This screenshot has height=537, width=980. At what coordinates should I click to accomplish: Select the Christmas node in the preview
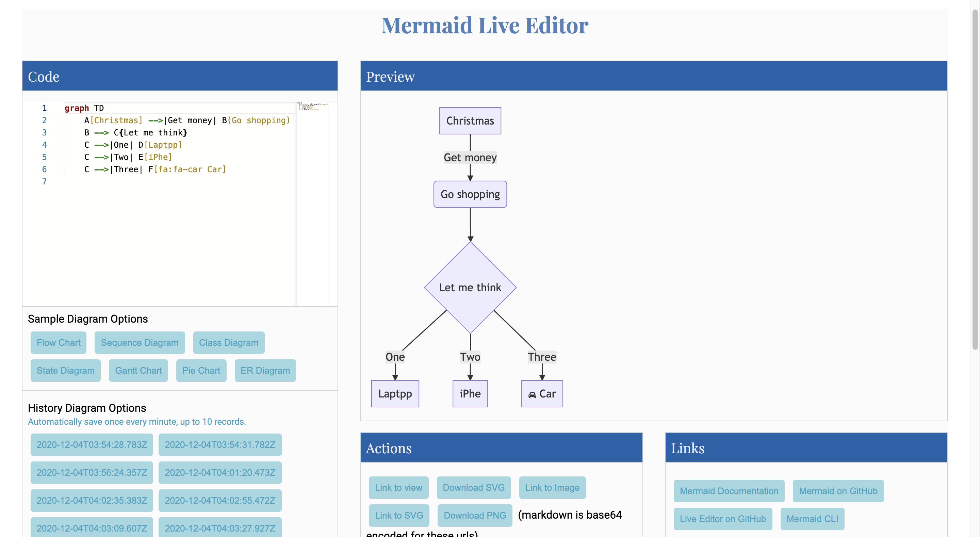pyautogui.click(x=470, y=121)
